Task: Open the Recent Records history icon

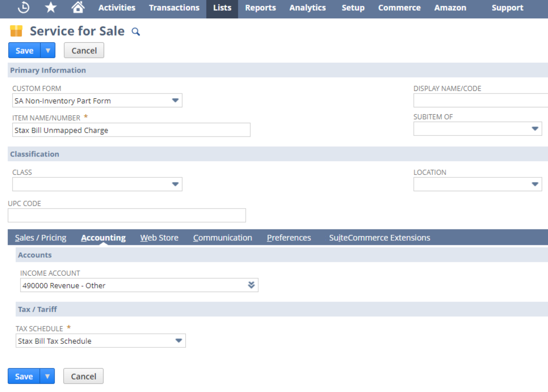Action: click(23, 7)
